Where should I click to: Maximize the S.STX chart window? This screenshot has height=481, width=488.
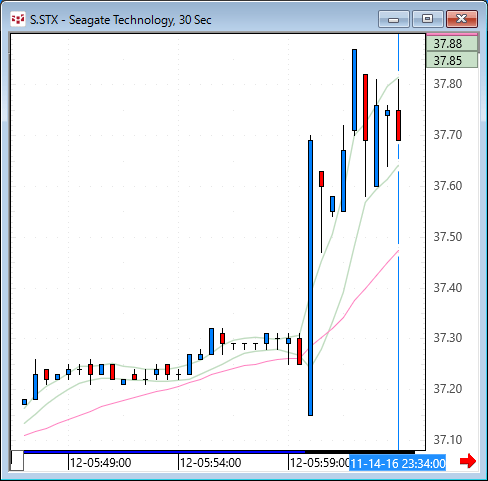428,19
